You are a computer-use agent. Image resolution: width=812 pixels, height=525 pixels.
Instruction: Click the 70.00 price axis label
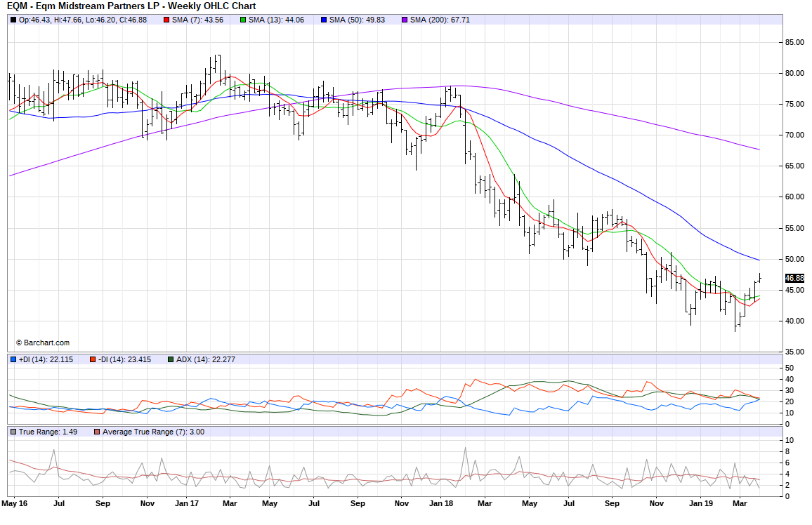pyautogui.click(x=795, y=135)
